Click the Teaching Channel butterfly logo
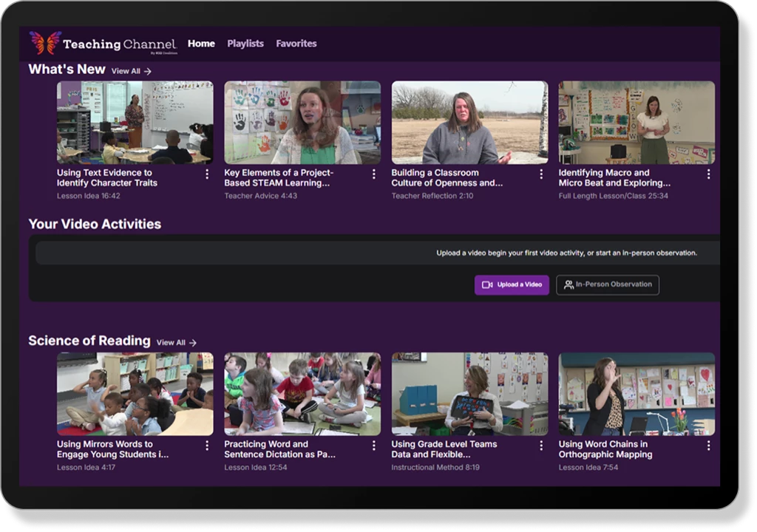This screenshot has height=532, width=757. pyautogui.click(x=45, y=43)
